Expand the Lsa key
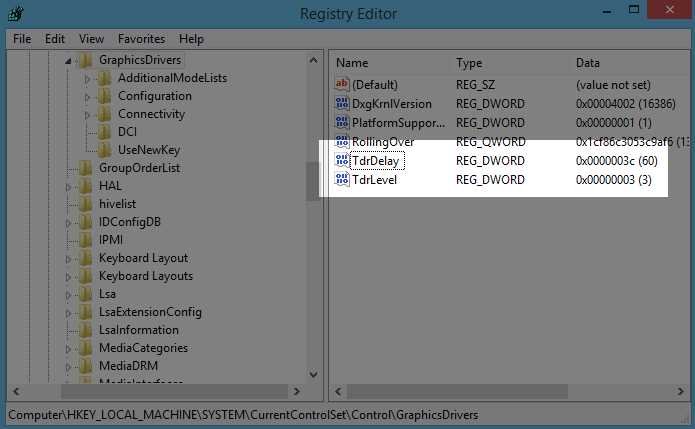695x429 pixels. [x=68, y=295]
